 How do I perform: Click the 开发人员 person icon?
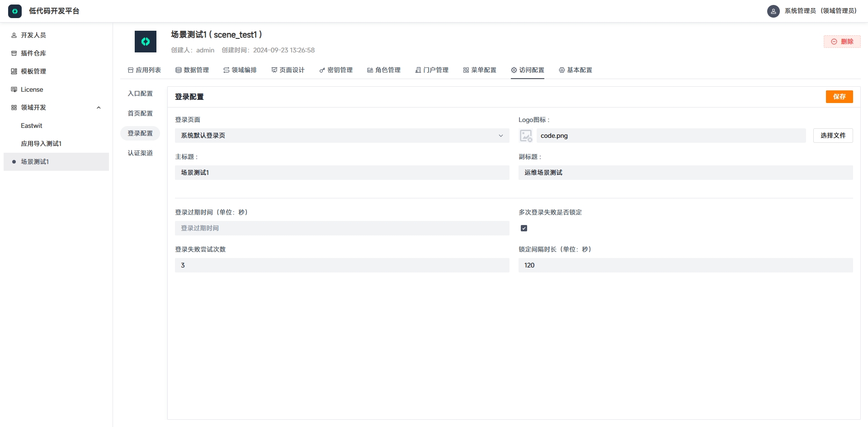click(x=14, y=35)
